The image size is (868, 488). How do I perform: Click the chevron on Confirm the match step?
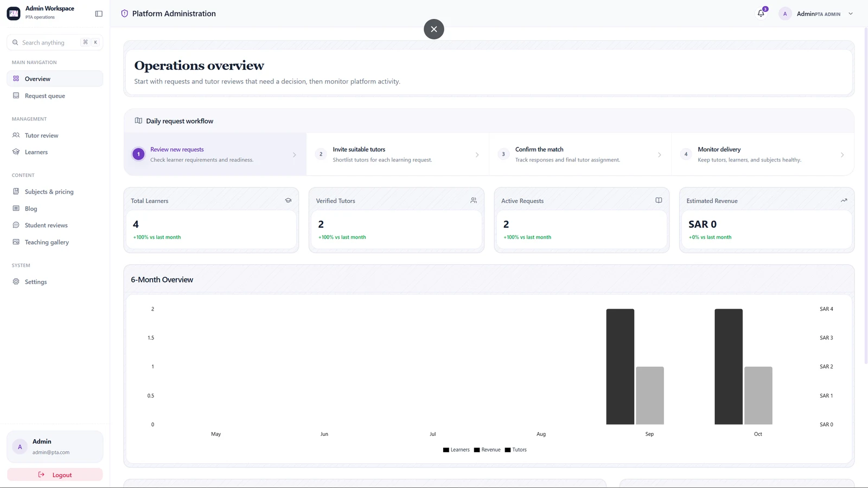click(x=660, y=155)
